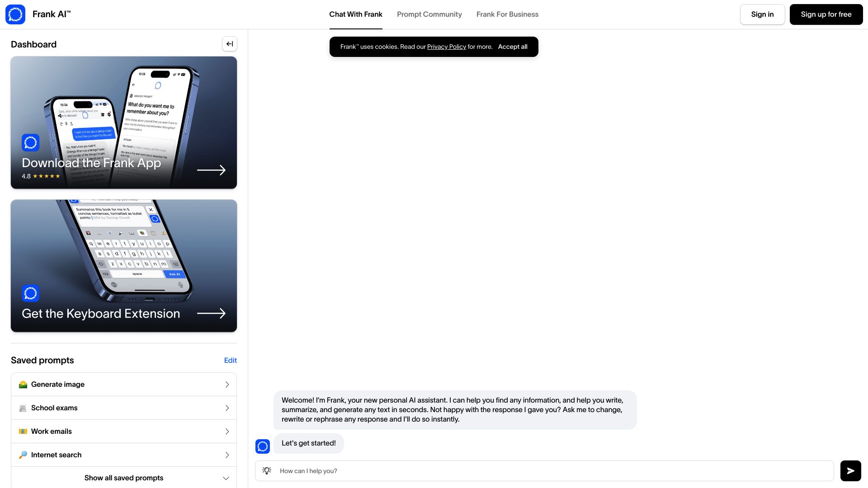Screen dimensions: 868x488
Task: Open the Work emails saved prompt
Action: click(x=123, y=431)
